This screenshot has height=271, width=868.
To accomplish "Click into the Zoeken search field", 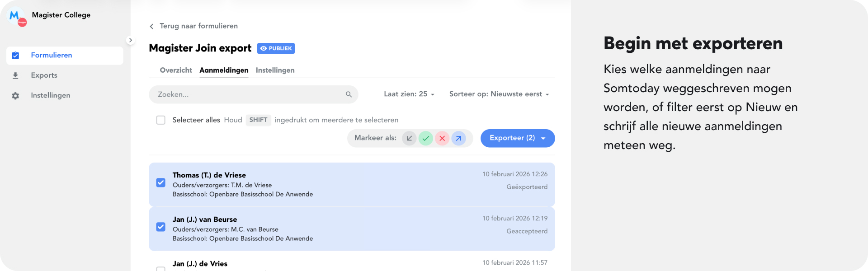I will pyautogui.click(x=249, y=94).
